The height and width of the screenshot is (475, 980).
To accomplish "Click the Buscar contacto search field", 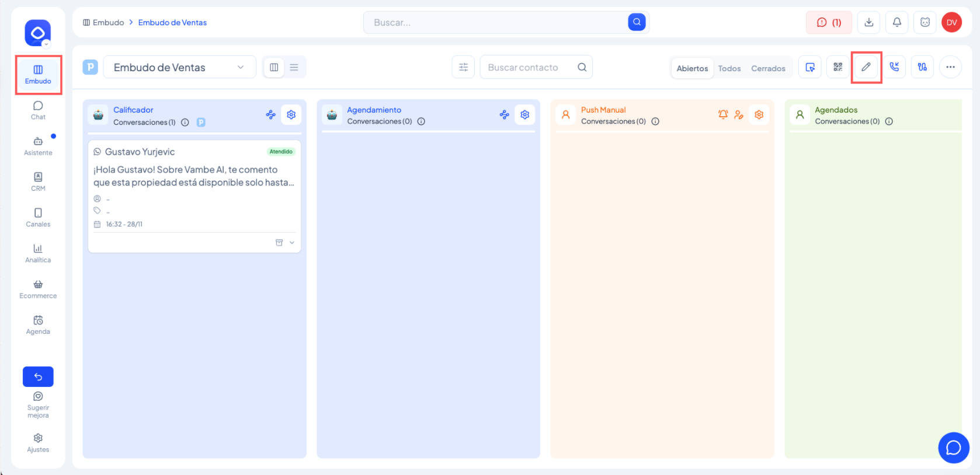I will 529,67.
